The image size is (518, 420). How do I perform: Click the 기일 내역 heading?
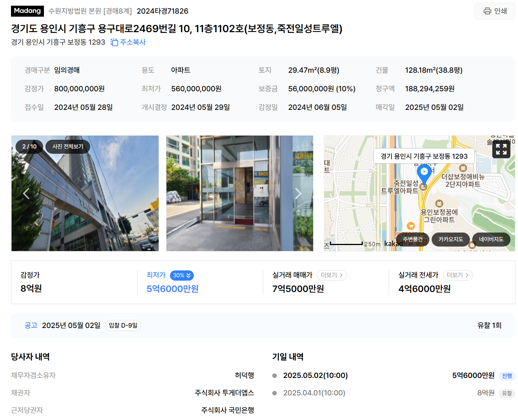point(288,357)
